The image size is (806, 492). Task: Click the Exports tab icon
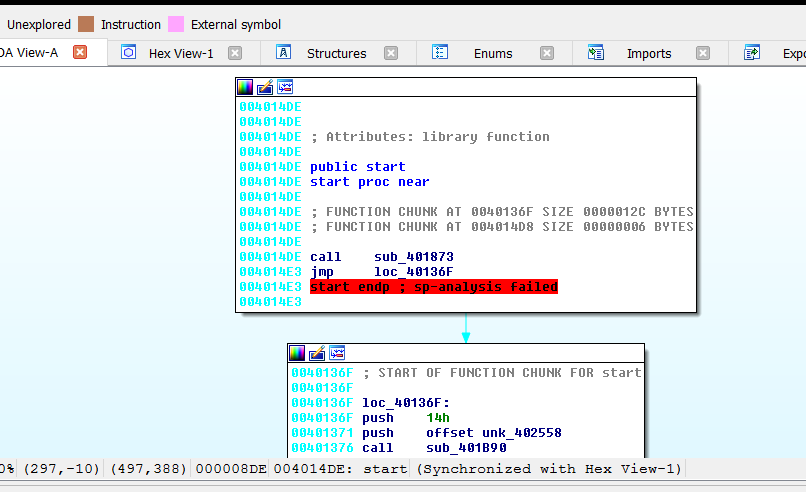point(752,53)
